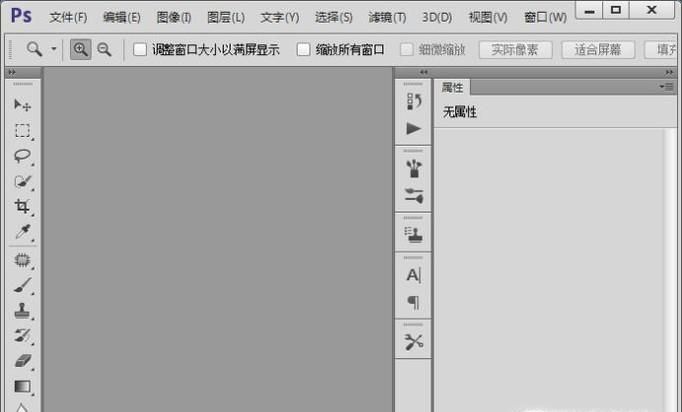Expand the collapsed icon panel dock arrows

coord(424,72)
